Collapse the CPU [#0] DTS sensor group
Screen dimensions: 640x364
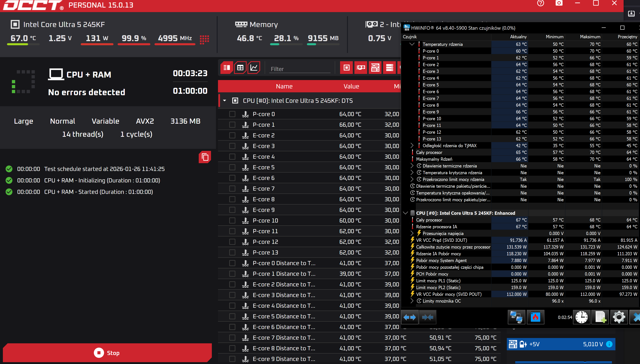[x=225, y=101]
